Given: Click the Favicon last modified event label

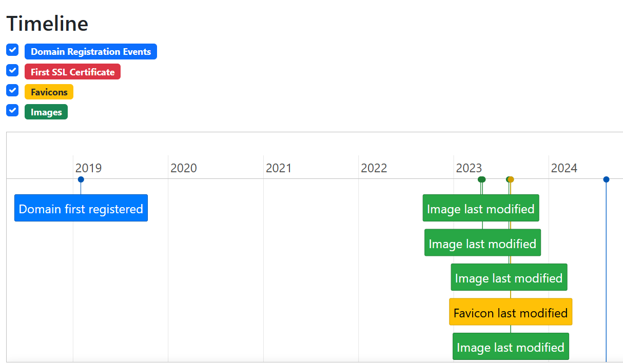Looking at the screenshot, I should 510,312.
